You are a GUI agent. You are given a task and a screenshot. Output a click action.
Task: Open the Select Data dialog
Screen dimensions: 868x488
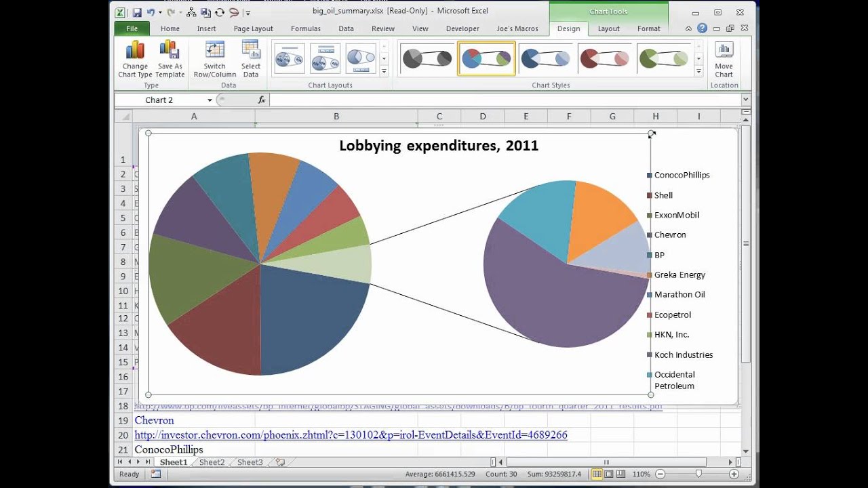251,60
